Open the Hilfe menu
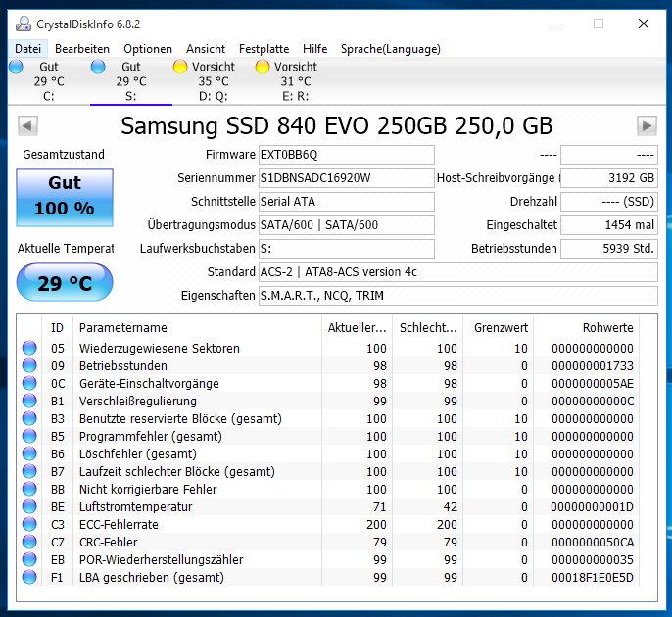 pos(315,49)
